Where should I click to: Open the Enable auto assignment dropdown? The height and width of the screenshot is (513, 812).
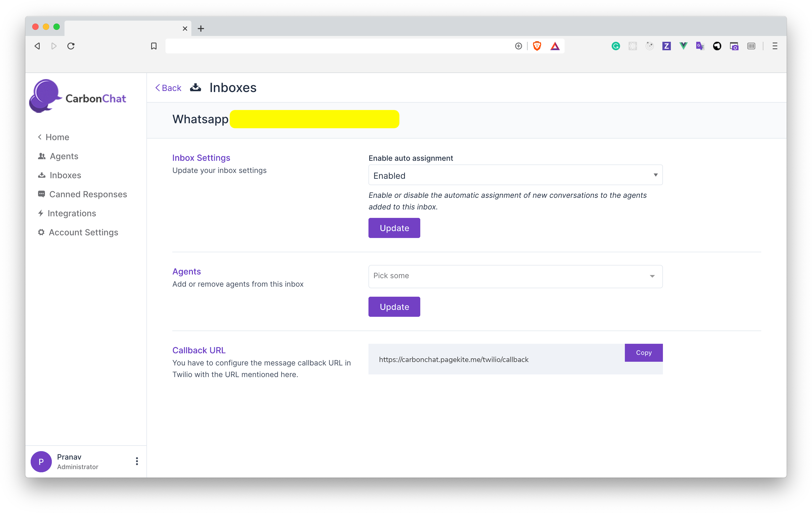pyautogui.click(x=515, y=175)
